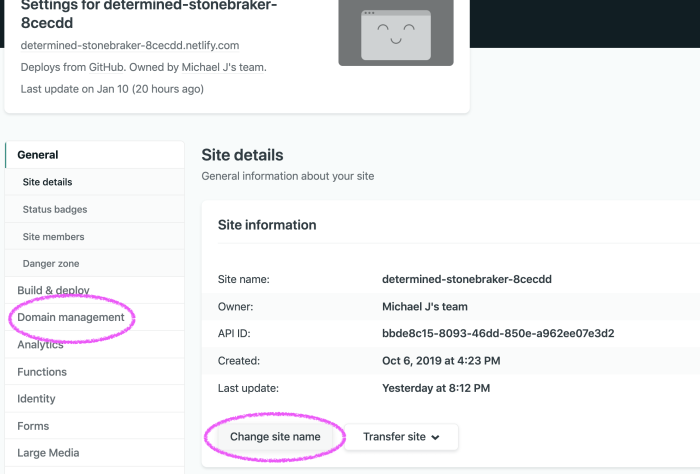Click the Last update 'Yesterday at 8:12 PM' value
700x474 pixels.
click(x=436, y=388)
